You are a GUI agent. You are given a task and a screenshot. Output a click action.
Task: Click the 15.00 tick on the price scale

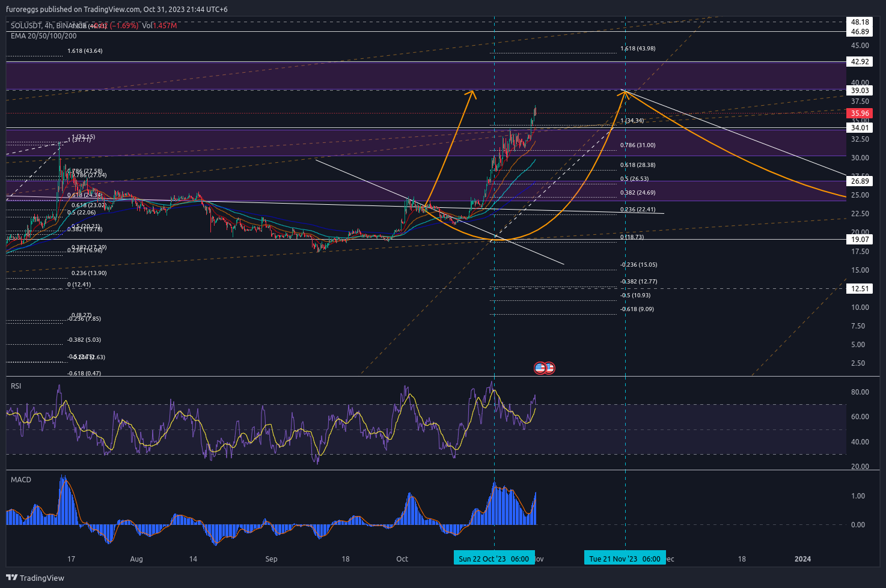[x=860, y=270]
